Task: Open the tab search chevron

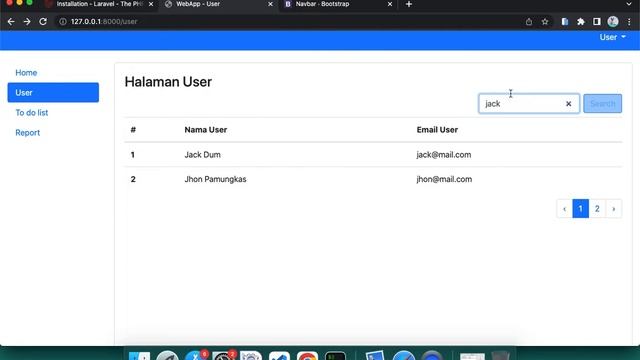Action: (x=629, y=4)
